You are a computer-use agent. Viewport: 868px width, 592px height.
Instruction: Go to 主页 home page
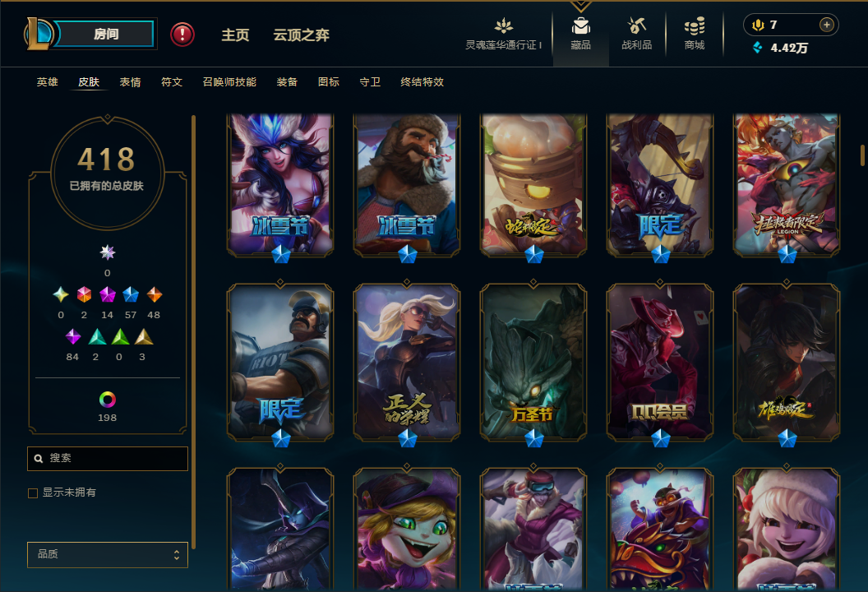click(x=235, y=35)
